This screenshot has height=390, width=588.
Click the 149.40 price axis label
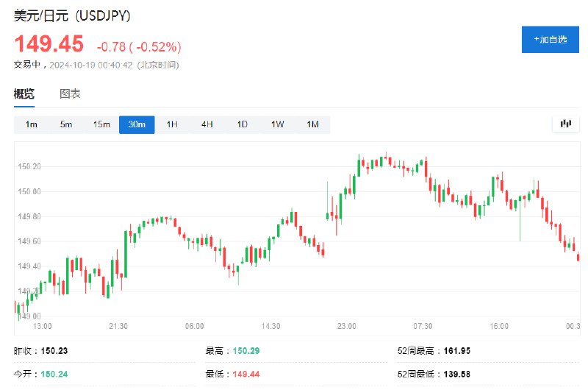29,266
